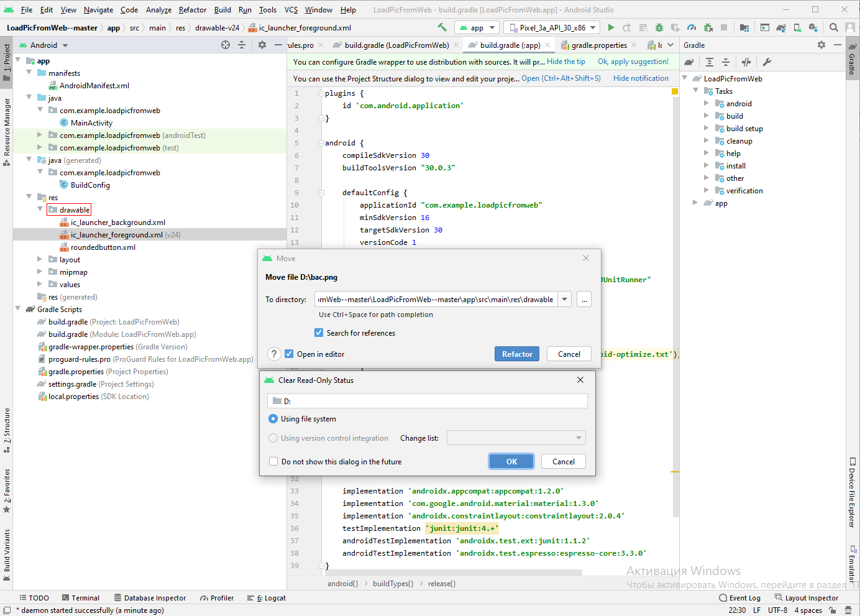Open the Navigate menu

[x=98, y=9]
